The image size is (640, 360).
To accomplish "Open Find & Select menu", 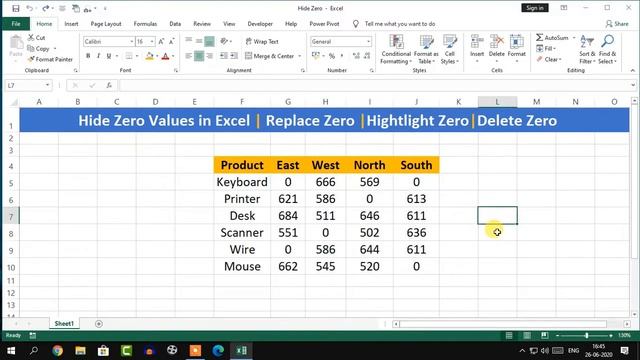I will point(607,49).
